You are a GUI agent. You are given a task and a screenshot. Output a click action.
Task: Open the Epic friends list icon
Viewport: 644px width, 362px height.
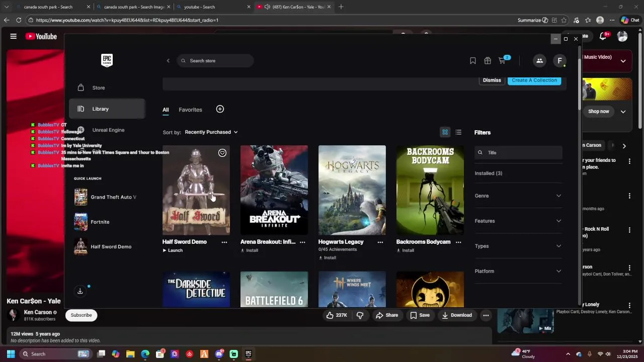539,61
